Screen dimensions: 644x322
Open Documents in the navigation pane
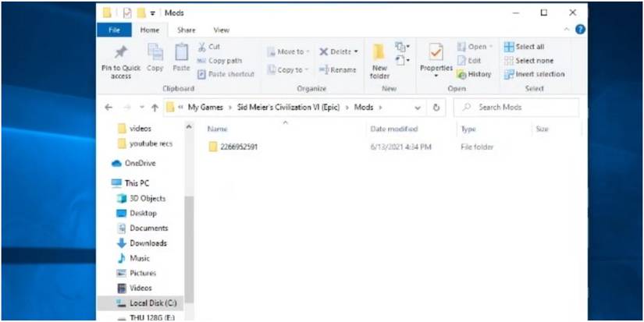coord(142,228)
